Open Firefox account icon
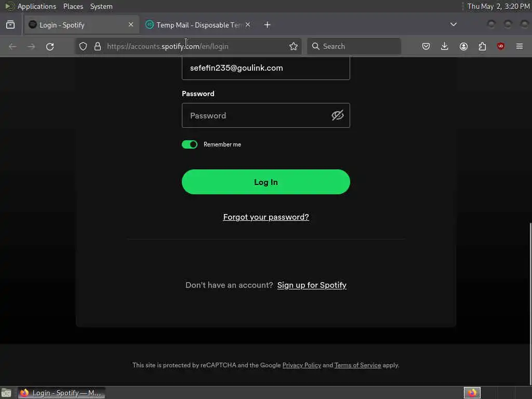Image resolution: width=532 pixels, height=399 pixels. [463, 46]
